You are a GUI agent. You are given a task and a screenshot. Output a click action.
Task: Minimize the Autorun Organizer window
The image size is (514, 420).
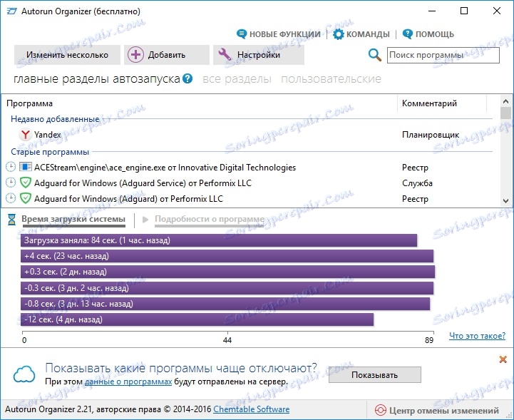(432, 11)
